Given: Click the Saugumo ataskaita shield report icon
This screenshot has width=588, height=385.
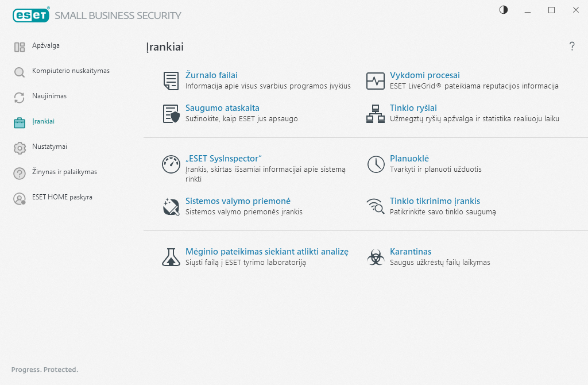Looking at the screenshot, I should (x=171, y=114).
